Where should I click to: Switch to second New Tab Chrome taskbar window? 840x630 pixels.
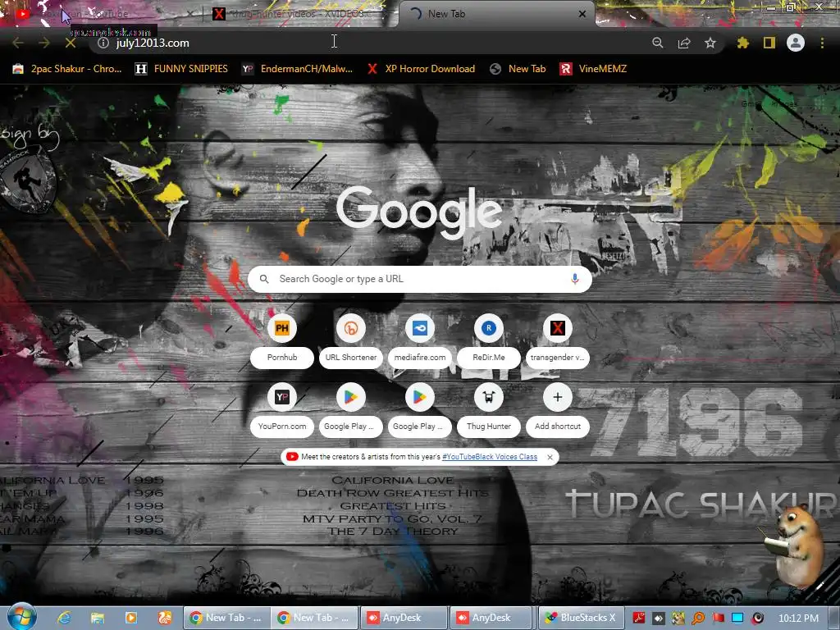tap(314, 618)
